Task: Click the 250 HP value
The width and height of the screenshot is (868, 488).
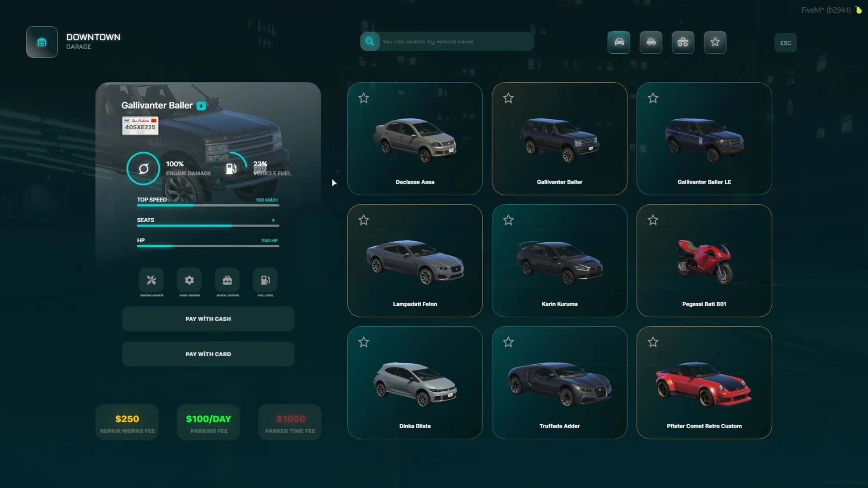Action: (269, 240)
